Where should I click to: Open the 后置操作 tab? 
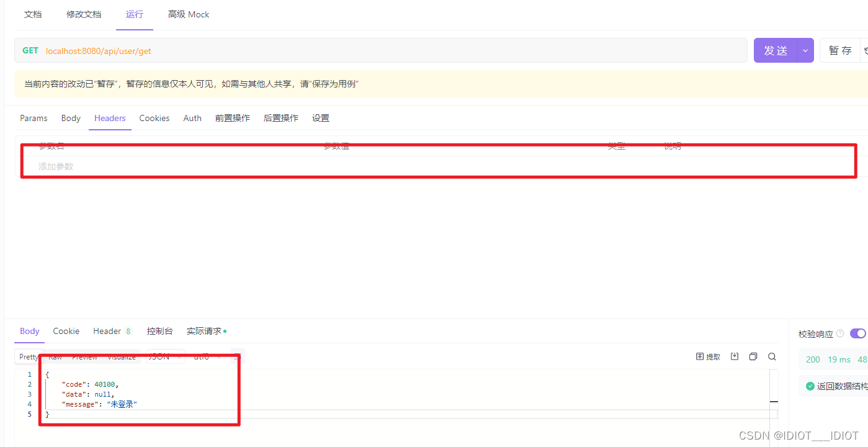(x=281, y=118)
